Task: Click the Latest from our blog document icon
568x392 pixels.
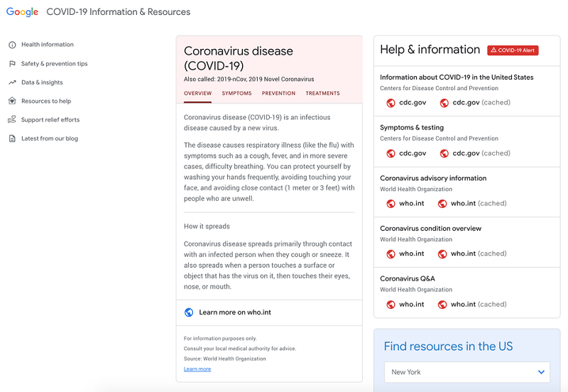Action: [x=12, y=138]
